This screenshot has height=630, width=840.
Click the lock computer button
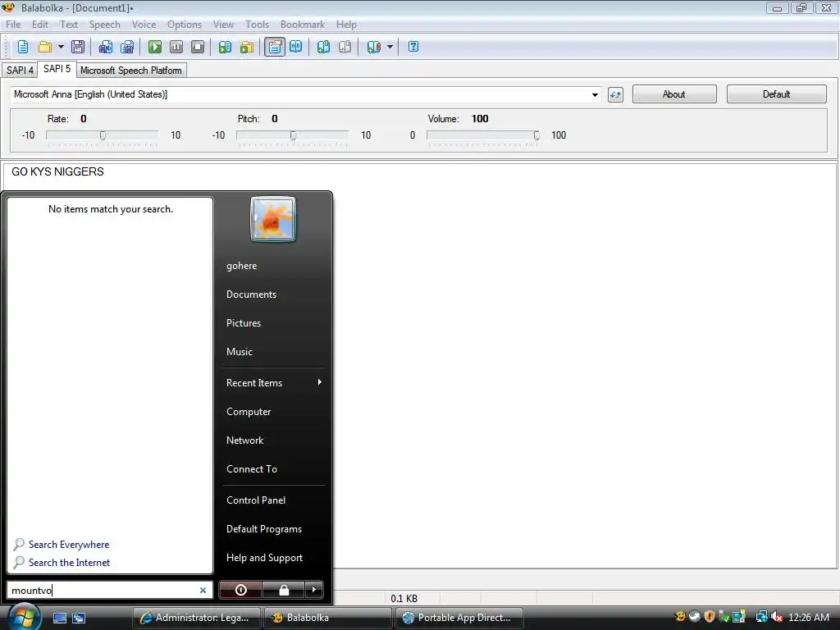coord(284,590)
